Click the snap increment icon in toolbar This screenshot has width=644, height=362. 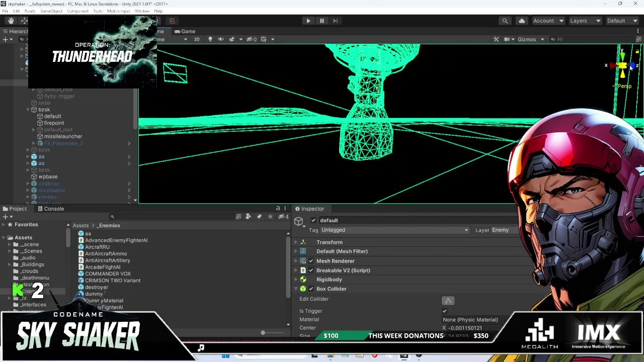172,21
